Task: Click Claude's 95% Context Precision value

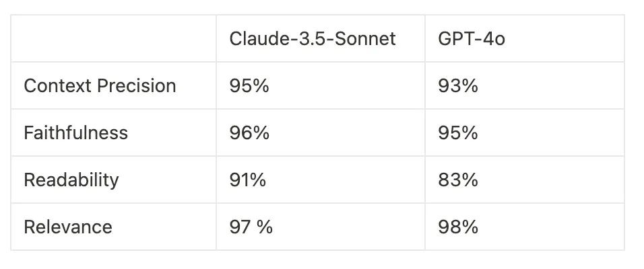Action: 249,86
